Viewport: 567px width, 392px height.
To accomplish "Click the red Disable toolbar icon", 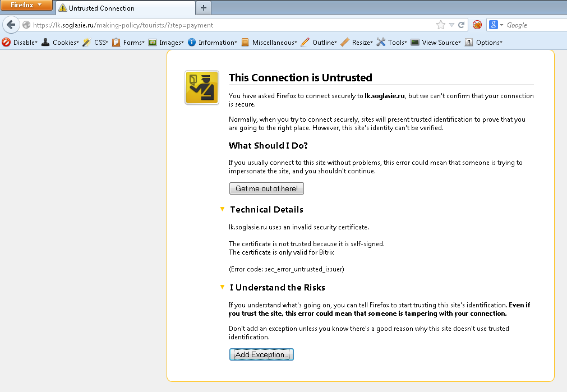I will click(6, 42).
